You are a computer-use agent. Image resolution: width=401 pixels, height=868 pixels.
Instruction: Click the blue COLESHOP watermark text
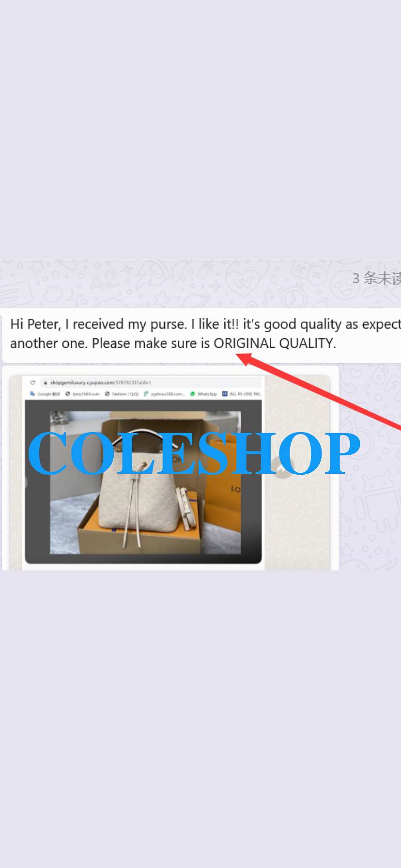194,454
